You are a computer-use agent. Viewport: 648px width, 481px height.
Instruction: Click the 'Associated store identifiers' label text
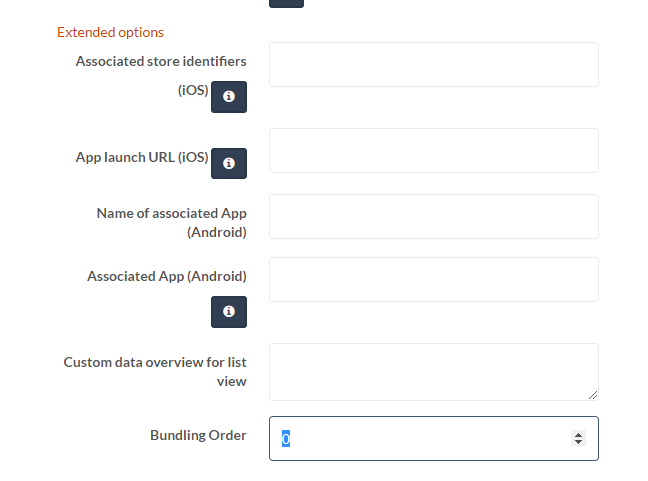click(x=161, y=61)
